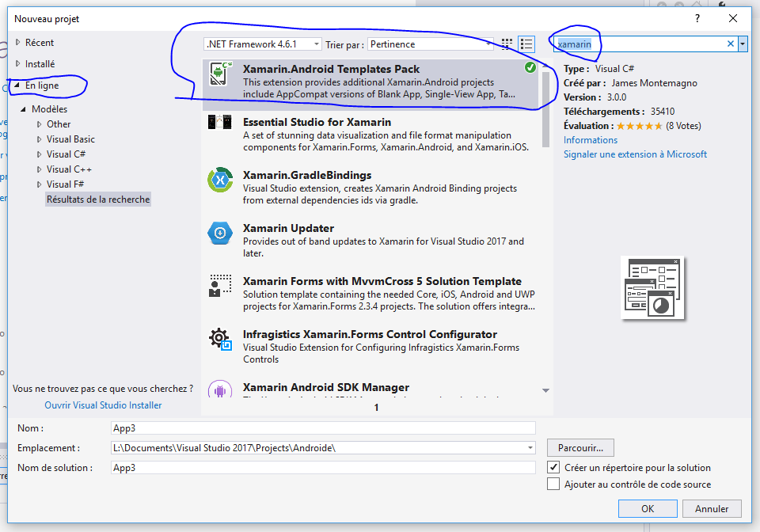Enable Ajouter au contrôle de code source
The width and height of the screenshot is (760, 532).
point(553,484)
